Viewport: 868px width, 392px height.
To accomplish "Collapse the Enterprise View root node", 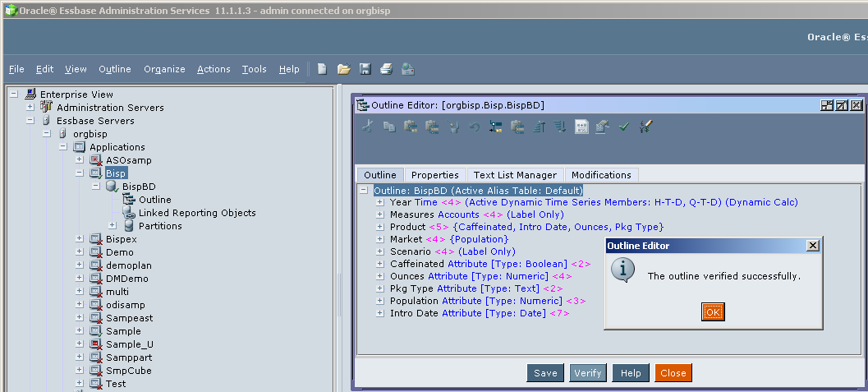I will (x=14, y=95).
